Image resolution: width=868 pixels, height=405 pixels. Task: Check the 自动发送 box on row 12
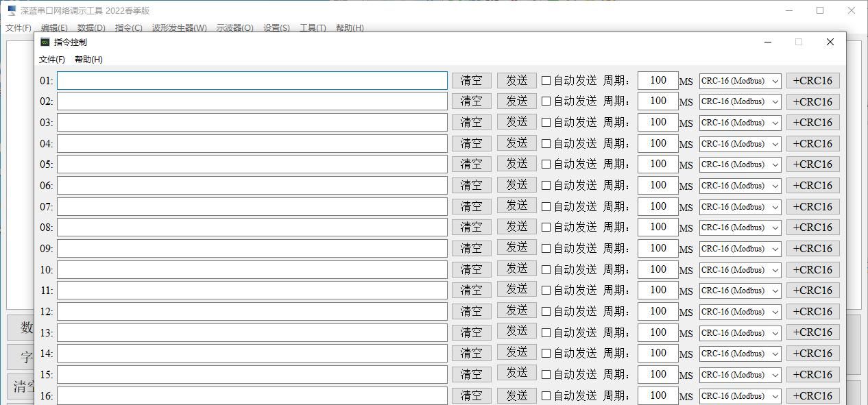coord(545,311)
